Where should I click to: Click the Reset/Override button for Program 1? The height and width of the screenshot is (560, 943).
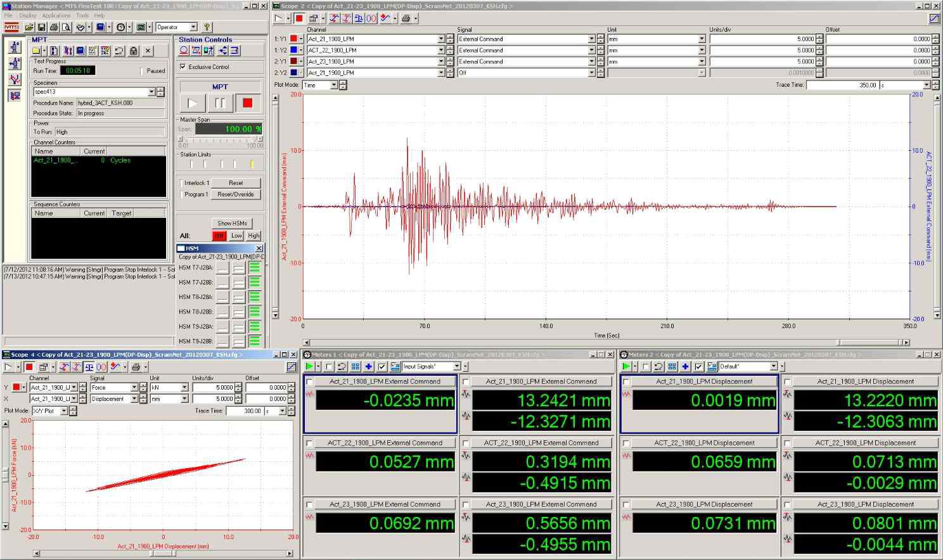[x=236, y=194]
